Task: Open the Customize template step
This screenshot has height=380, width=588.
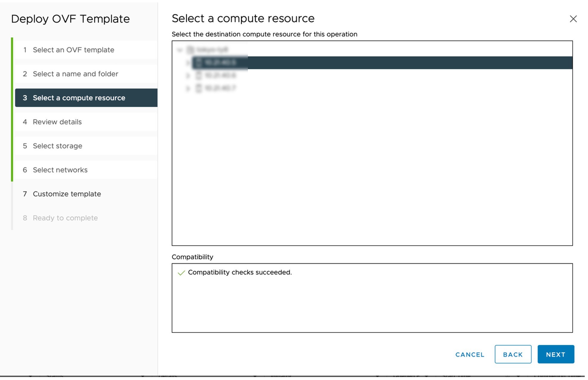Action: 67,194
